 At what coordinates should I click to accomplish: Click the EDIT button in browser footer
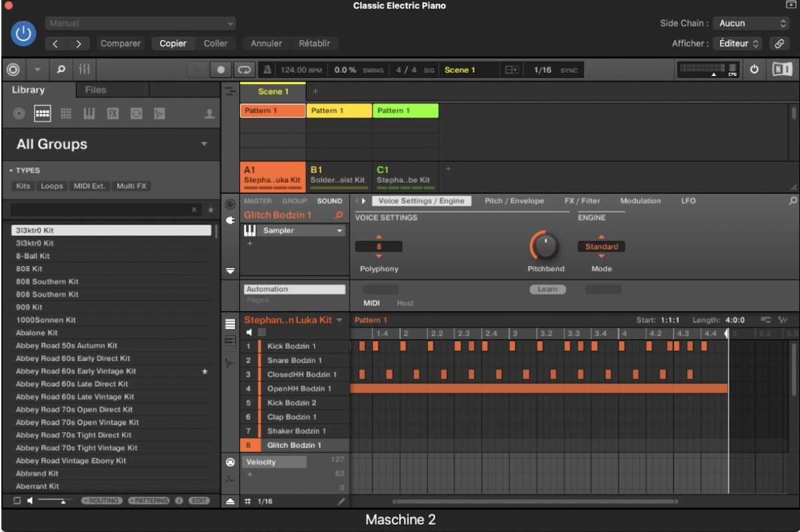[199, 501]
